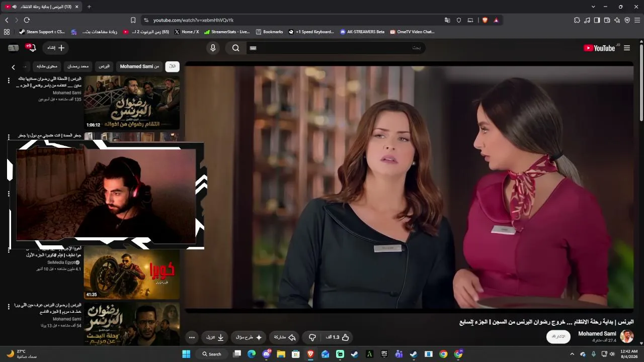The width and height of the screenshot is (644, 362).
Task: Open the apps grid in bookmarks bar
Action: click(7, 32)
